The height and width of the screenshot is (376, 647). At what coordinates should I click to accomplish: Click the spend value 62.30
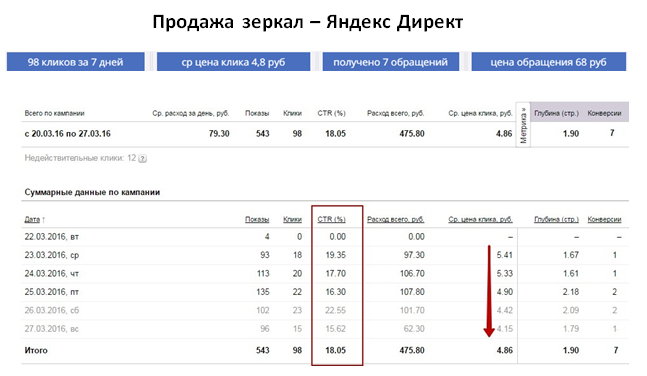pos(414,329)
